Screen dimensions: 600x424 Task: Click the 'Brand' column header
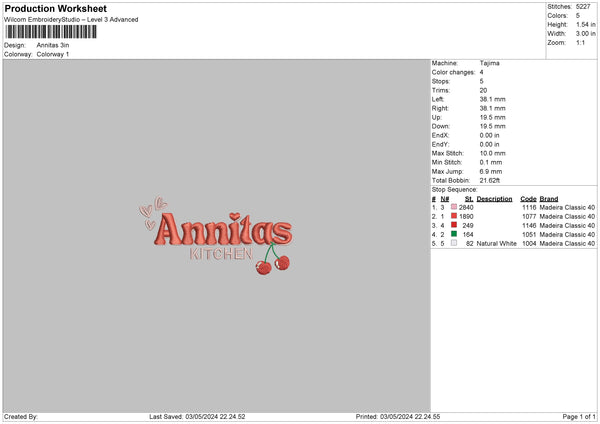[x=548, y=199]
